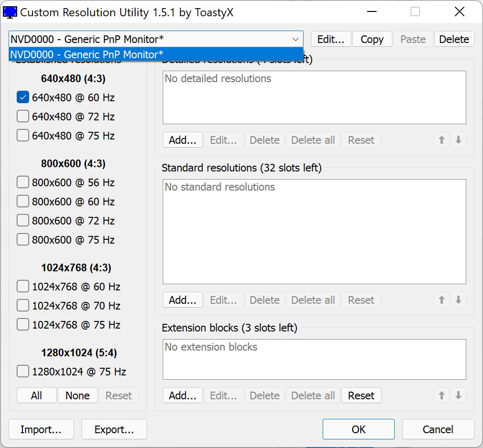Uncheck the 640x480 @ 60 Hz checkbox
The image size is (483, 448).
23,97
